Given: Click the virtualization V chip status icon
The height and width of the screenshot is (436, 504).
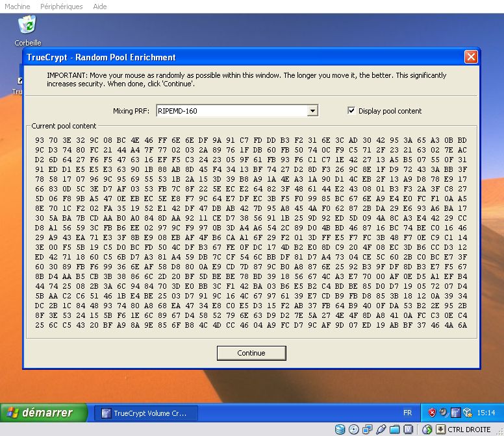Looking at the screenshot, I should [x=409, y=430].
